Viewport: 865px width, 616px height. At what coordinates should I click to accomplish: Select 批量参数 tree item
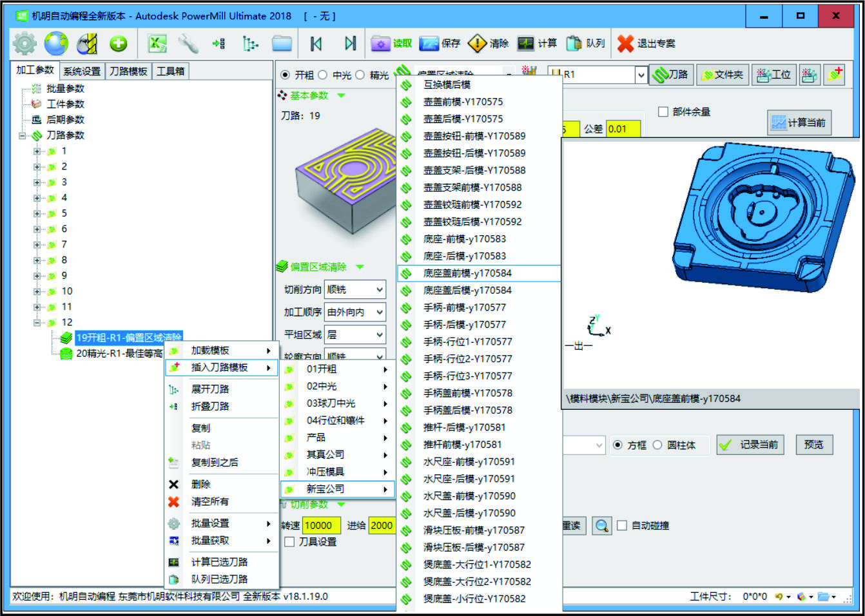(x=65, y=89)
